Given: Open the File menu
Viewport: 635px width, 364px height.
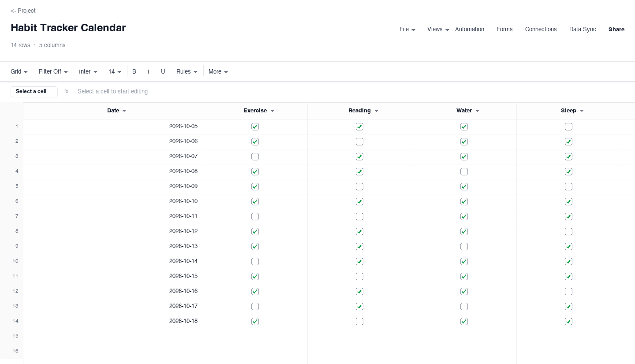Looking at the screenshot, I should tap(407, 30).
